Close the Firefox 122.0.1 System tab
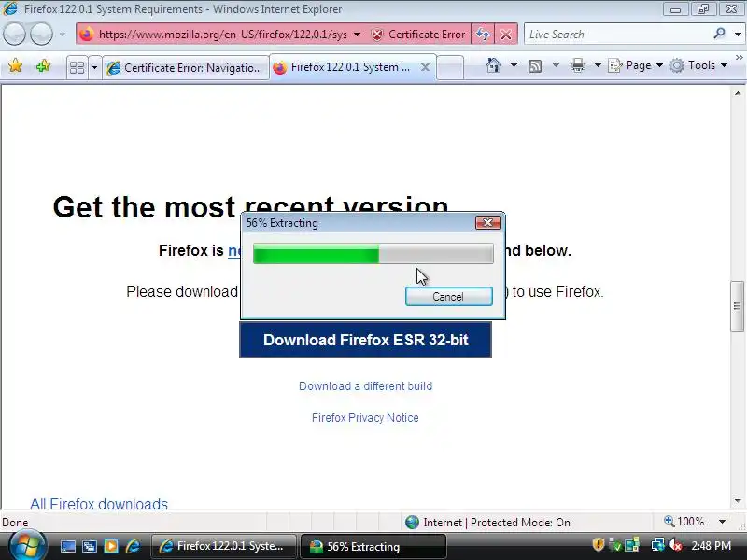This screenshot has width=747, height=560. tap(425, 67)
